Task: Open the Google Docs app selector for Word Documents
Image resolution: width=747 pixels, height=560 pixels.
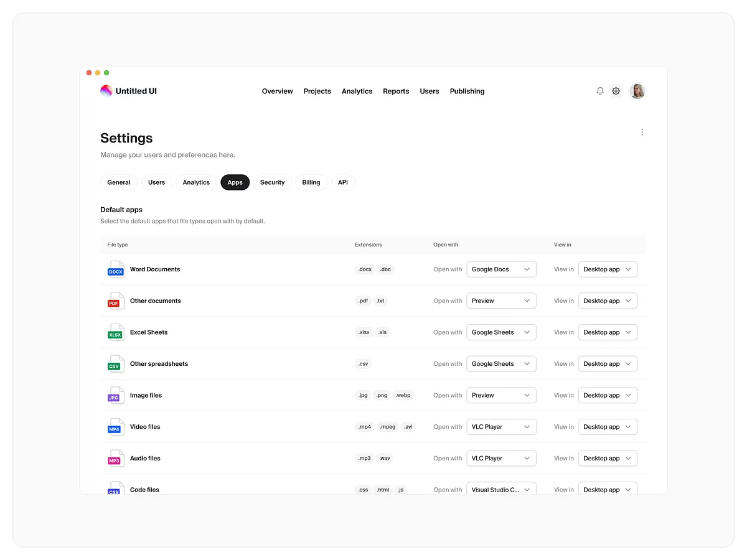Action: [501, 269]
